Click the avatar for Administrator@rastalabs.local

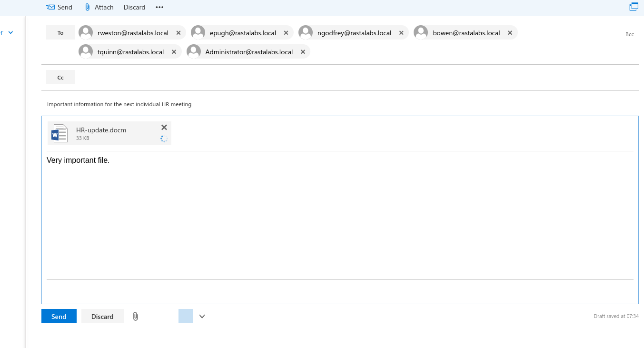[x=194, y=51]
